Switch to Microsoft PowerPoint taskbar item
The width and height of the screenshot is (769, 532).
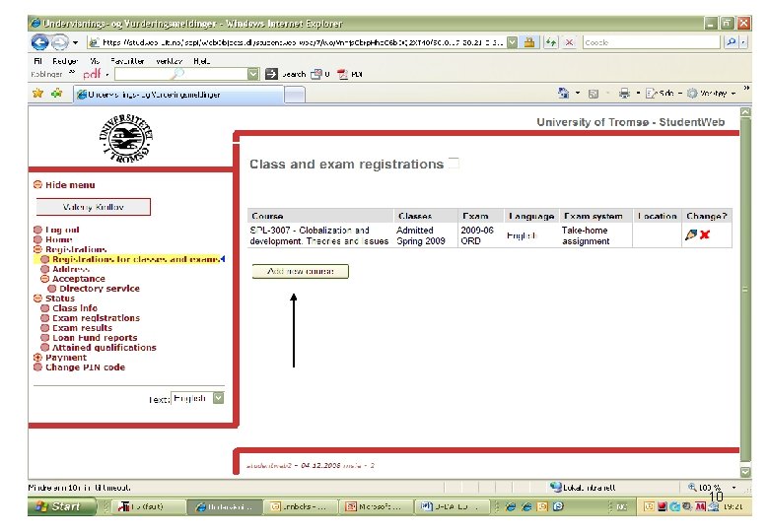(376, 507)
